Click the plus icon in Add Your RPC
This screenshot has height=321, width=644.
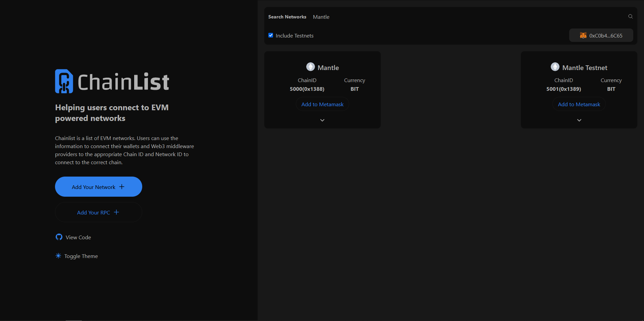click(116, 212)
